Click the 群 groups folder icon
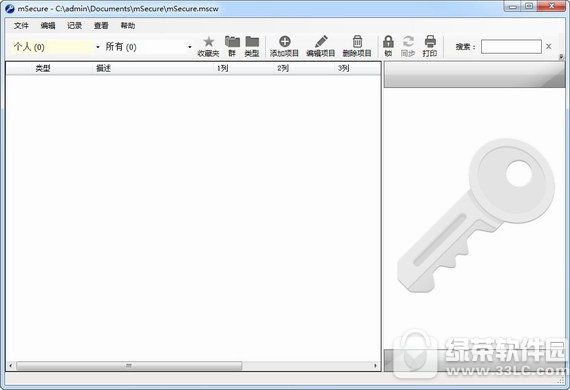Screen dimensions: 570x390 pyautogui.click(x=232, y=46)
